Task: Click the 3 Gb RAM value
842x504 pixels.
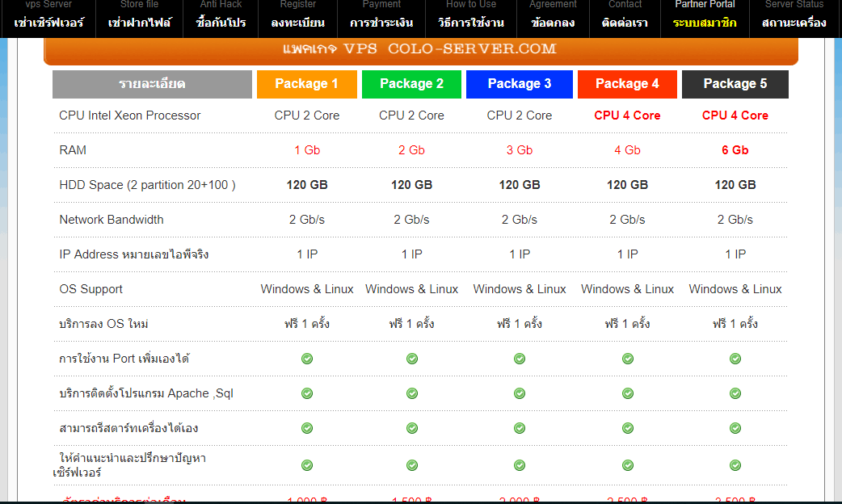Action: (520, 150)
